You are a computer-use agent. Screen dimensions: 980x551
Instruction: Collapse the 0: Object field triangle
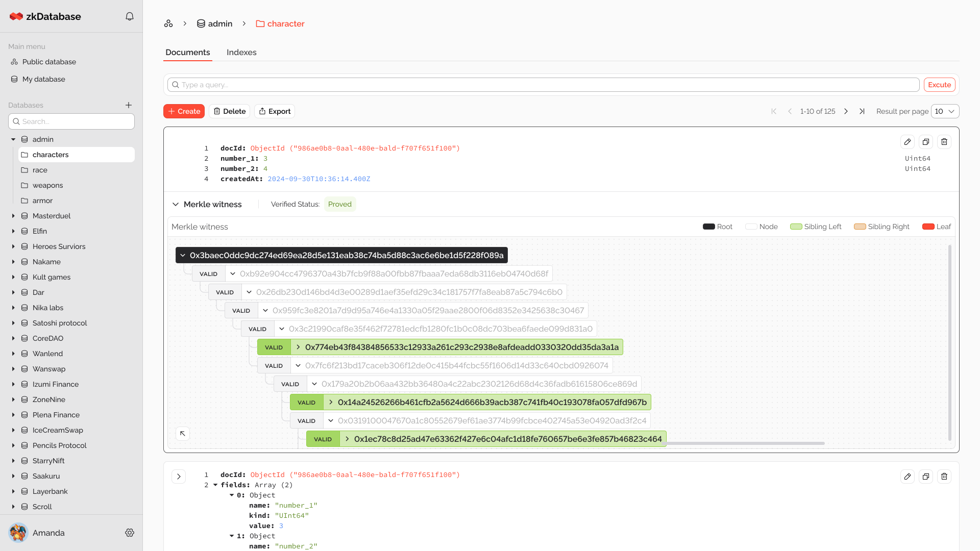[232, 495]
